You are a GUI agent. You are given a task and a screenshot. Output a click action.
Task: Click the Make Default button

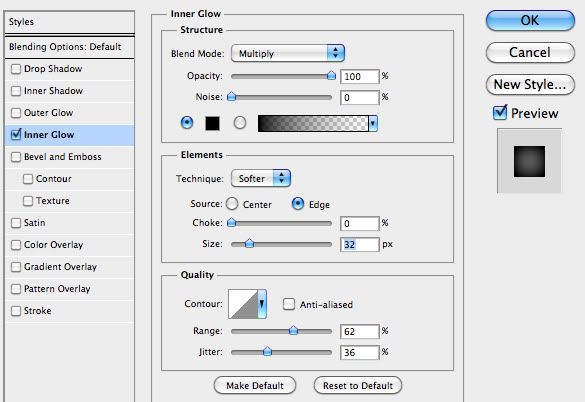255,385
